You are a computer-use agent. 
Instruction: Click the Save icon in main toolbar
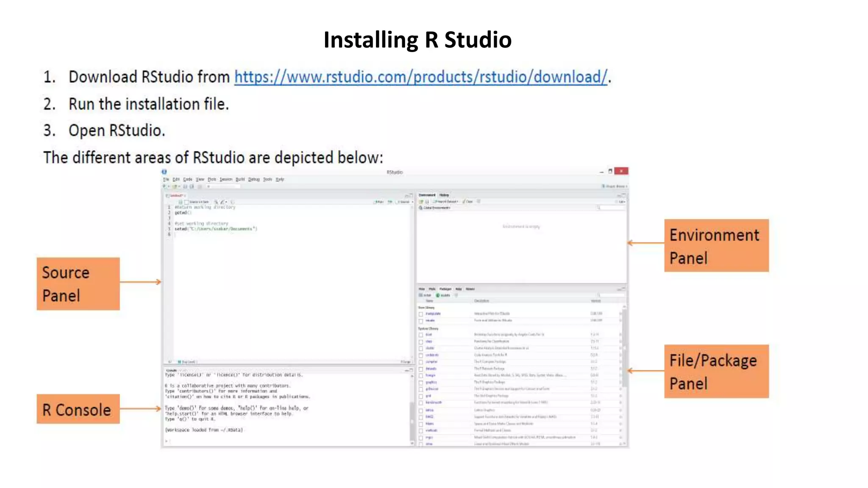pos(185,186)
